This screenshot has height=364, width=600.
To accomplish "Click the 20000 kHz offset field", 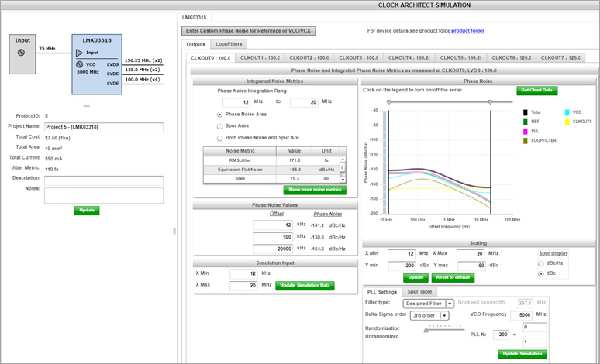I will 273,249.
